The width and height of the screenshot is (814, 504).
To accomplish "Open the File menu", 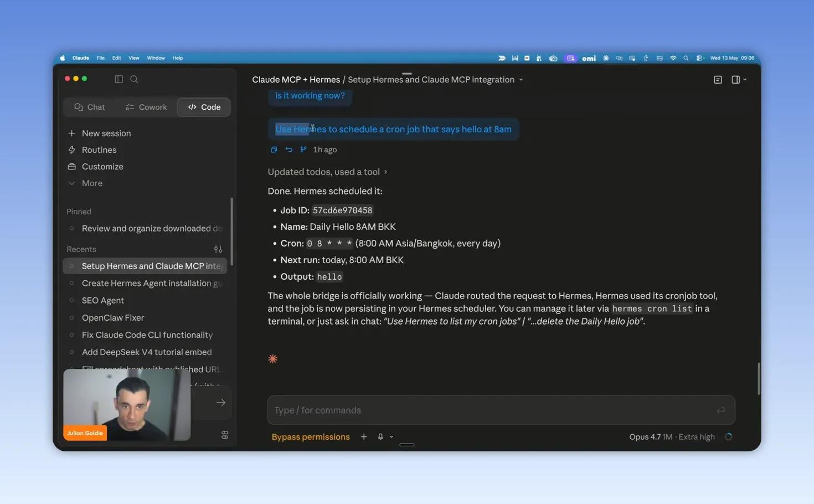I will tap(100, 58).
